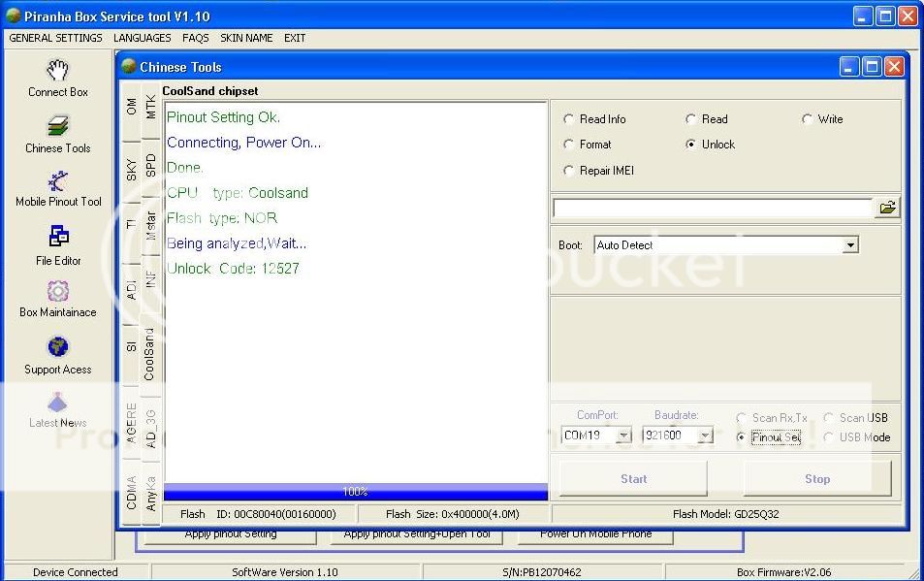The width and height of the screenshot is (924, 581).
Task: Click the 100% progress bar
Action: pos(355,492)
